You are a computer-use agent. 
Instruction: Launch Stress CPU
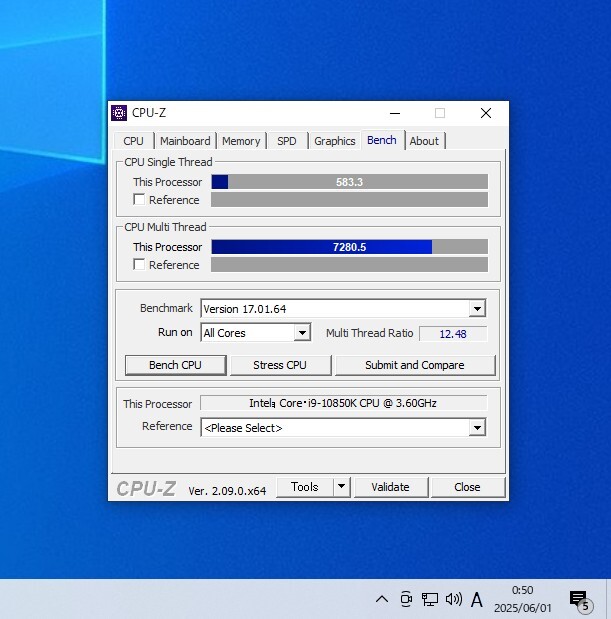[280, 365]
